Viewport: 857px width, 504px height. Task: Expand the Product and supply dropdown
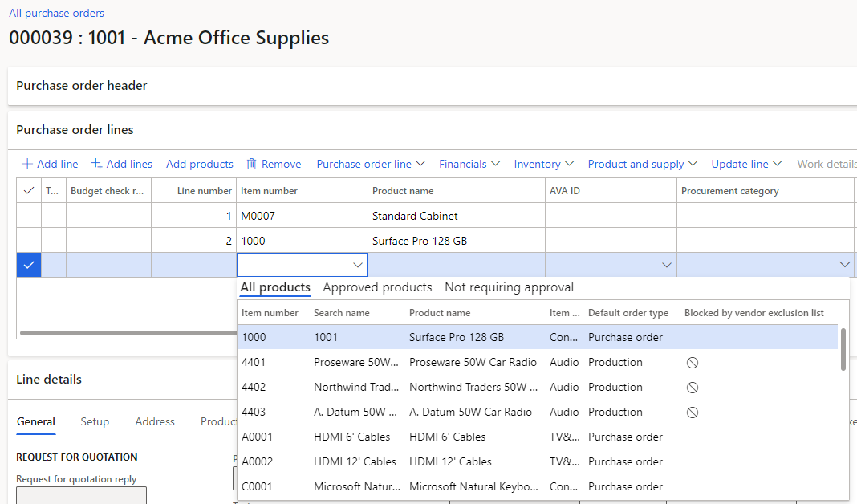(642, 164)
